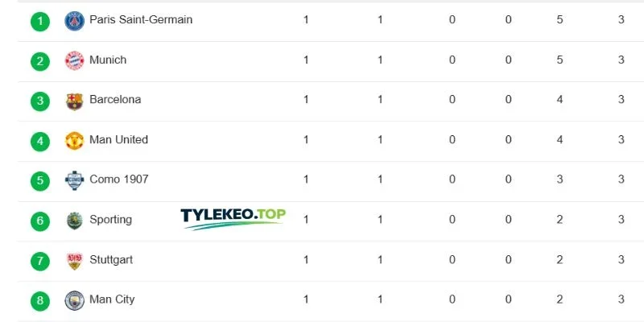Open the Stuttgart team name link
The width and height of the screenshot is (644, 322).
[x=111, y=260]
